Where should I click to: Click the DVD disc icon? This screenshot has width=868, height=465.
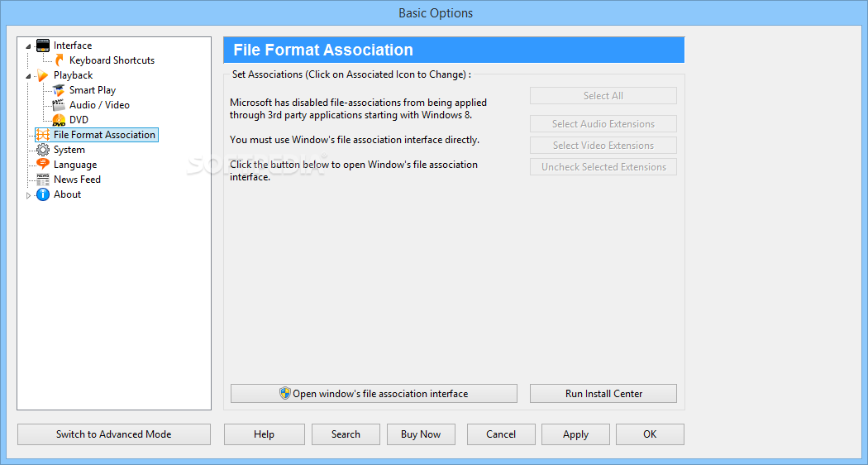point(59,120)
